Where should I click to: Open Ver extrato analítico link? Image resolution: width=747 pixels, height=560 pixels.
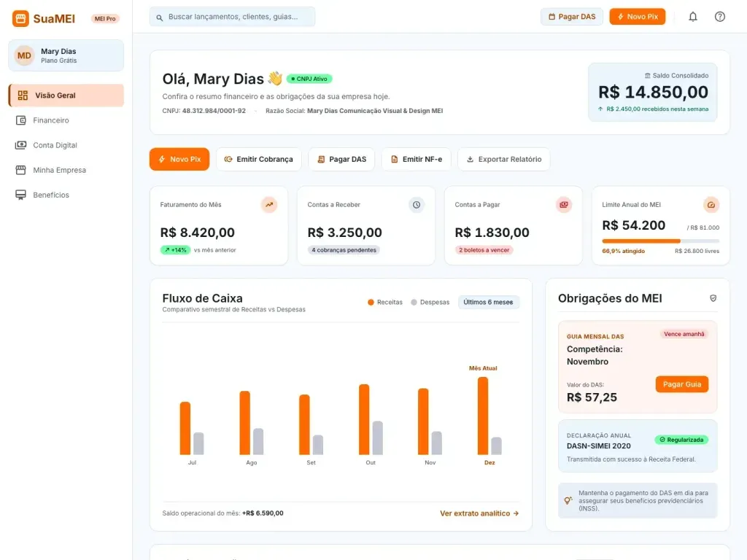(x=479, y=513)
